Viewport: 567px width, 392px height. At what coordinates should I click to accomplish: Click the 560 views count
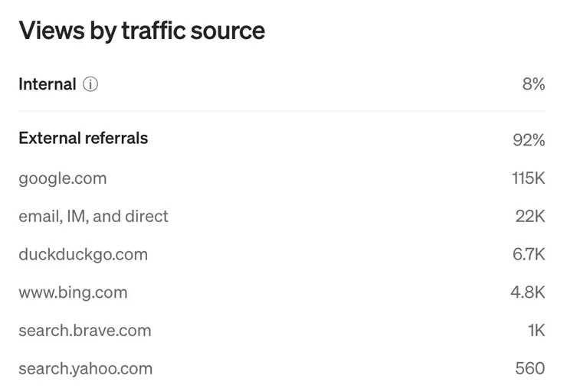(x=530, y=369)
